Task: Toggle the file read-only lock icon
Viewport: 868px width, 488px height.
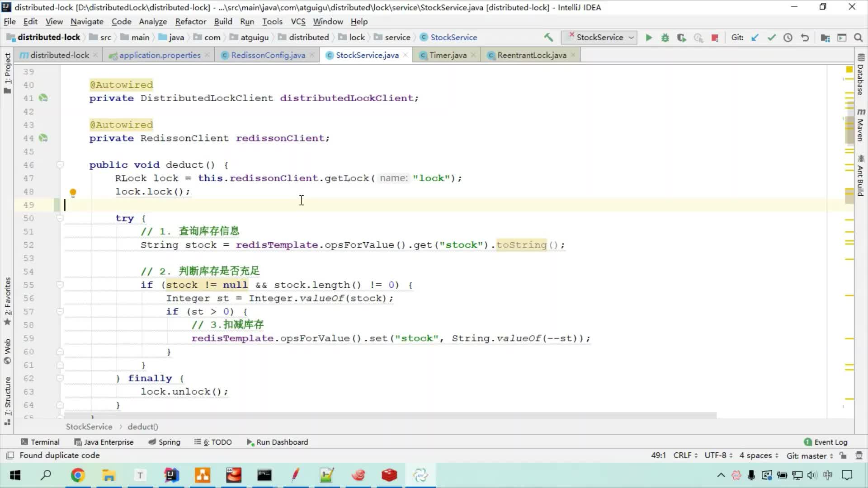Action: click(843, 455)
